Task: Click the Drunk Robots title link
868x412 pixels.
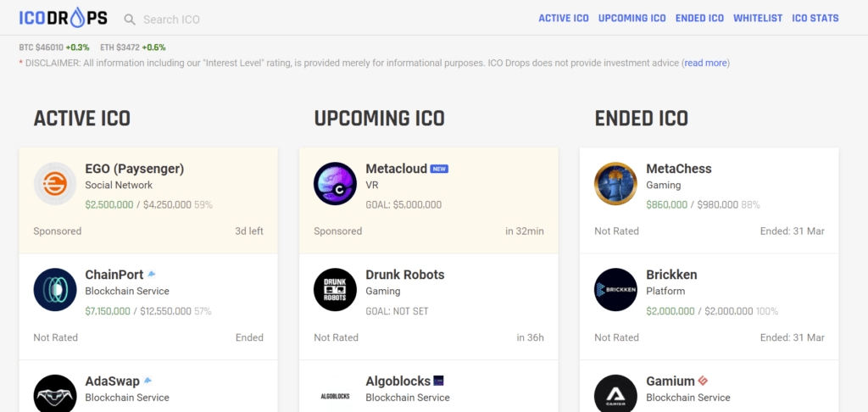Action: [x=404, y=275]
